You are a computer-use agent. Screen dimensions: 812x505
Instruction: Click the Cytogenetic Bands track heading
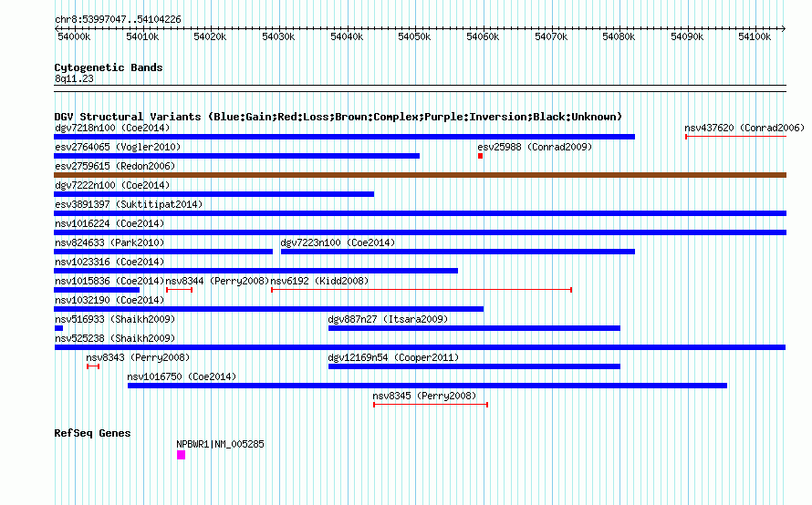coord(109,67)
